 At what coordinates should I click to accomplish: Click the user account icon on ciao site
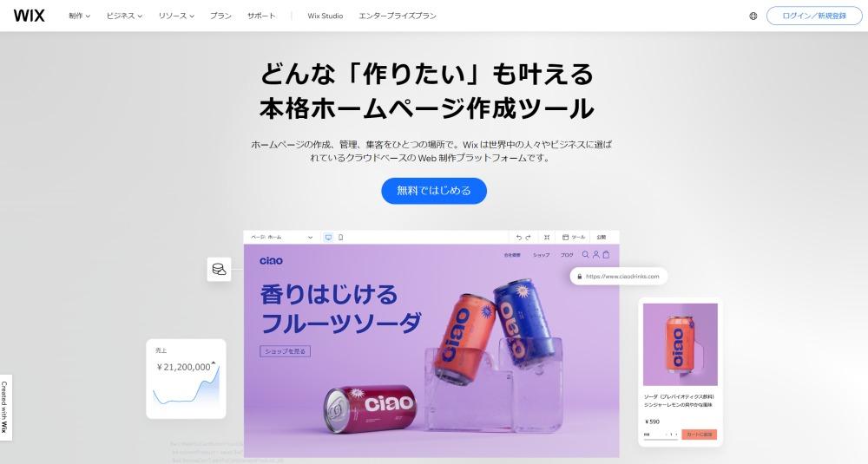596,255
